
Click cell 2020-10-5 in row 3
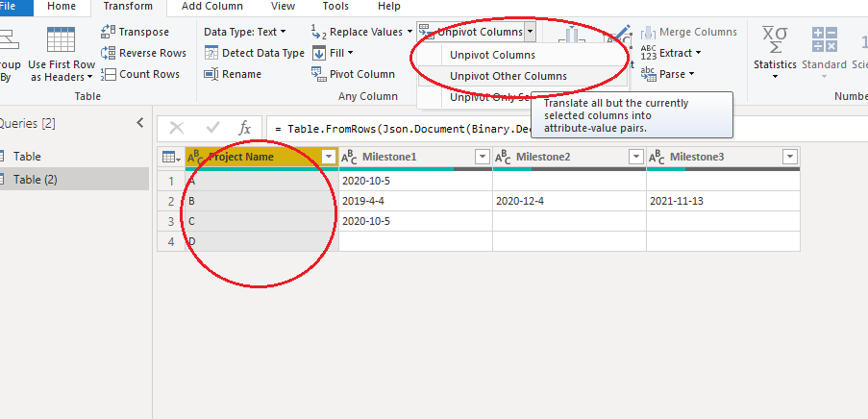(x=415, y=221)
